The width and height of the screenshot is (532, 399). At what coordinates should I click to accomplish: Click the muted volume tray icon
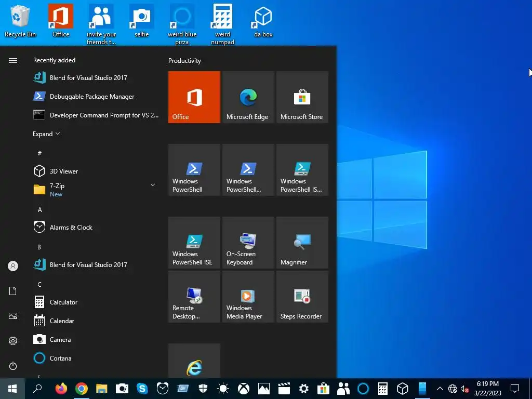pyautogui.click(x=464, y=389)
